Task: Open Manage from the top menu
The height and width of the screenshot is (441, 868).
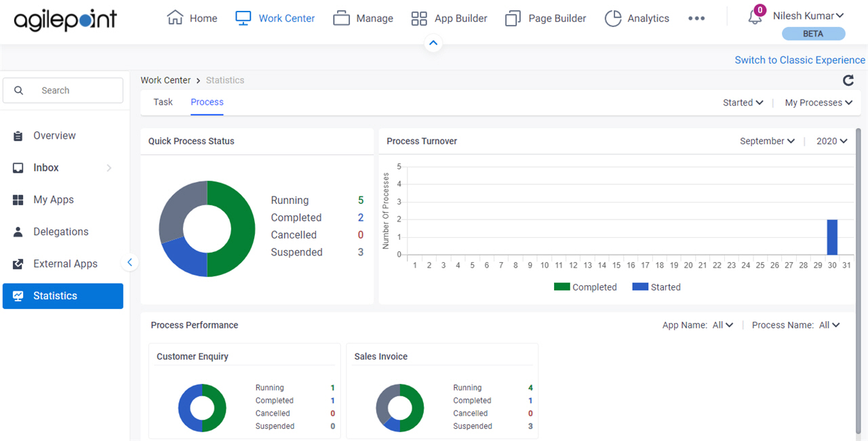Action: pyautogui.click(x=374, y=18)
